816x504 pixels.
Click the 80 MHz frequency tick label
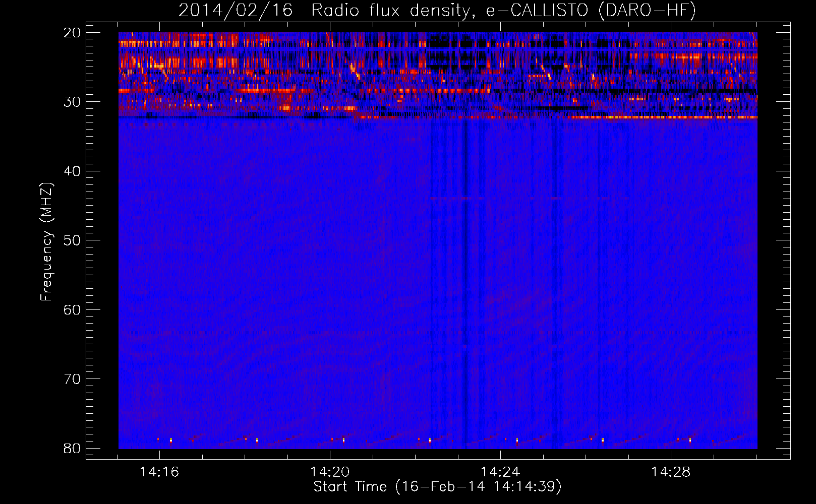pyautogui.click(x=72, y=448)
